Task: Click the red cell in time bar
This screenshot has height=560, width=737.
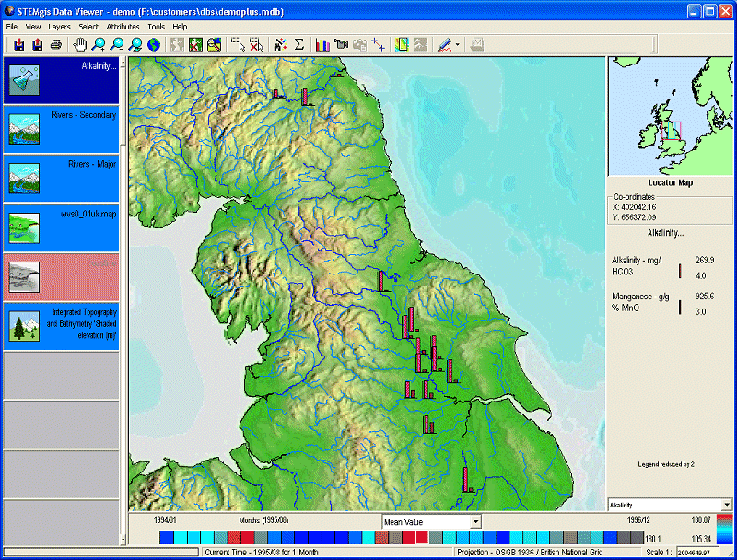Action: [422, 537]
